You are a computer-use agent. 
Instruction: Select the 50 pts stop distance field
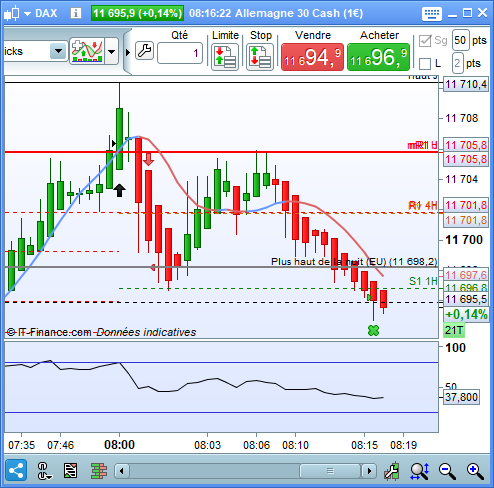point(461,40)
